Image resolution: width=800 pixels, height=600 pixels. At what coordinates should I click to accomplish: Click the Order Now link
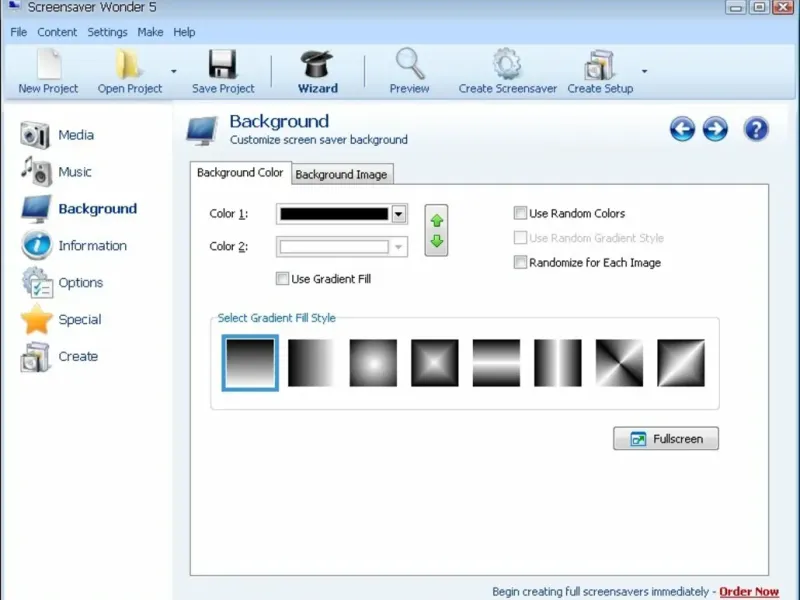749,592
